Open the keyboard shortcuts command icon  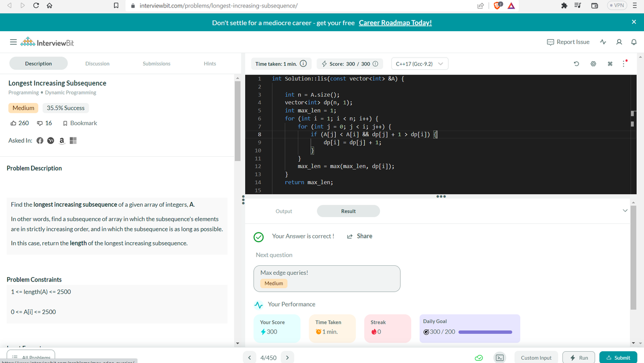(610, 64)
